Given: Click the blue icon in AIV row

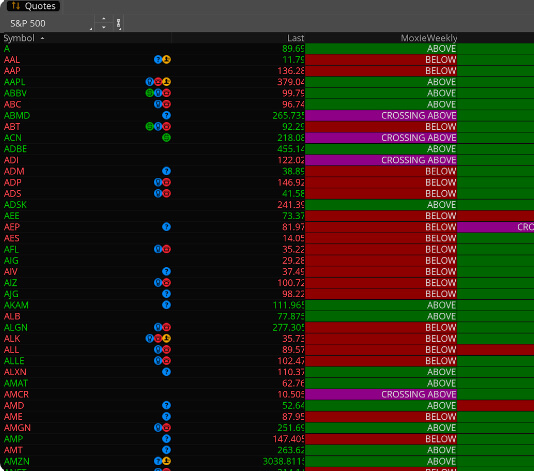Looking at the screenshot, I should (x=167, y=271).
